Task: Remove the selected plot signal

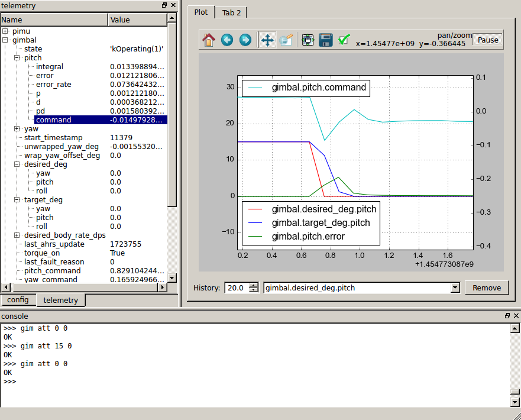Action: pos(487,287)
